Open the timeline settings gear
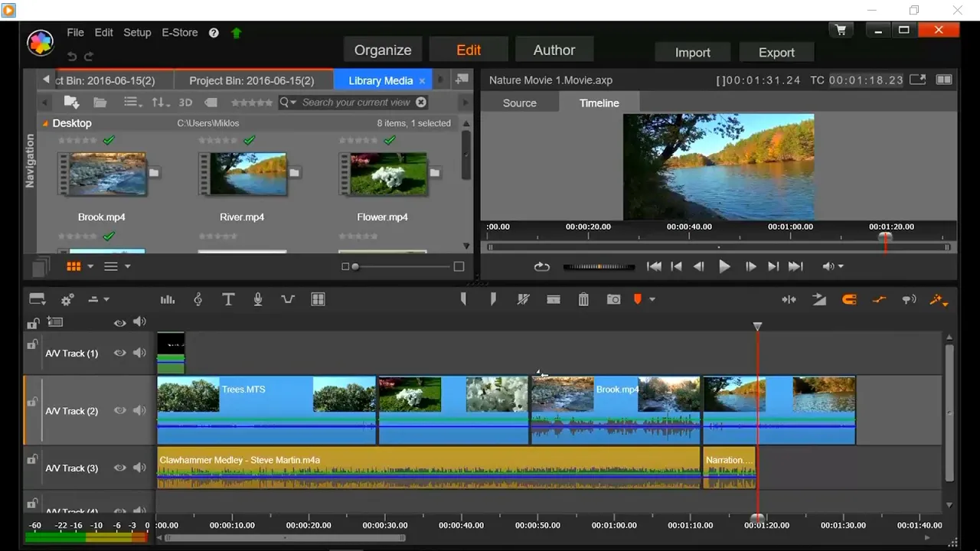 click(67, 300)
